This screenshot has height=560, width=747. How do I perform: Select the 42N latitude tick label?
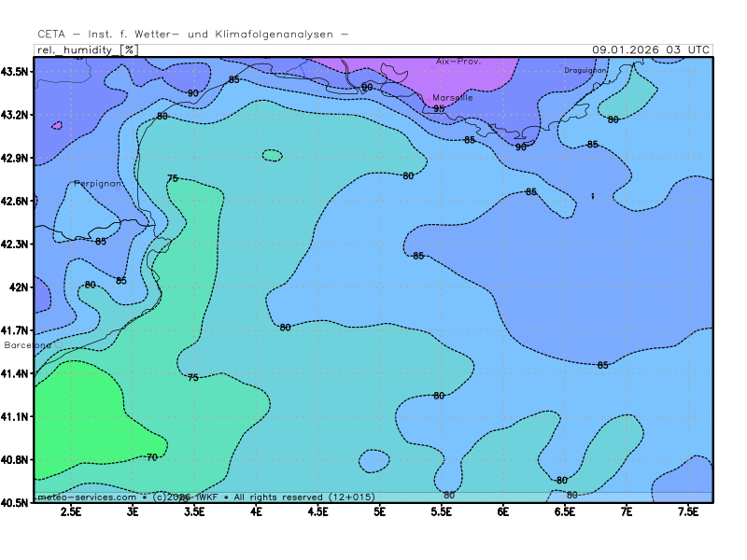(21, 287)
